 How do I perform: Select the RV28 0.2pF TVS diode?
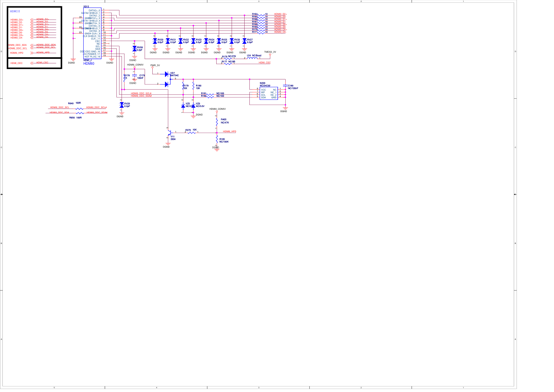(x=135, y=49)
